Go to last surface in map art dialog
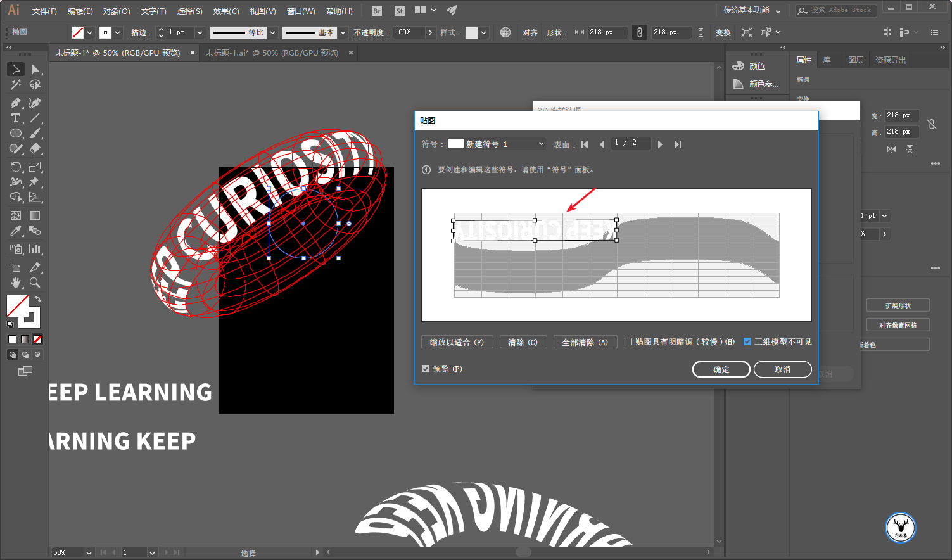 click(x=678, y=144)
